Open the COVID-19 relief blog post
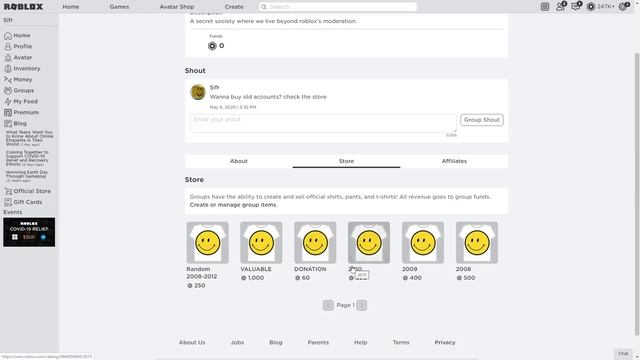The width and height of the screenshot is (640, 360). coord(27,158)
